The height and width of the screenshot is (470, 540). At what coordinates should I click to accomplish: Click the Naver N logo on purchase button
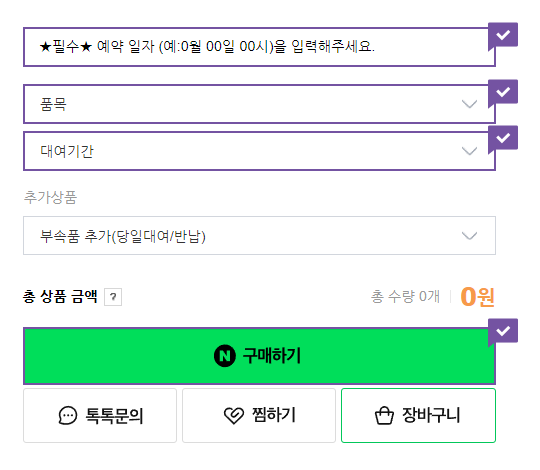click(x=225, y=356)
